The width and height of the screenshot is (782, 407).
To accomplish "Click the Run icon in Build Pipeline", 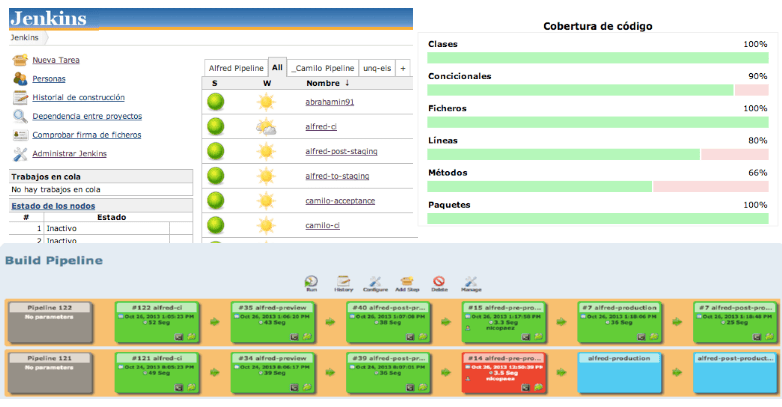I will [311, 282].
